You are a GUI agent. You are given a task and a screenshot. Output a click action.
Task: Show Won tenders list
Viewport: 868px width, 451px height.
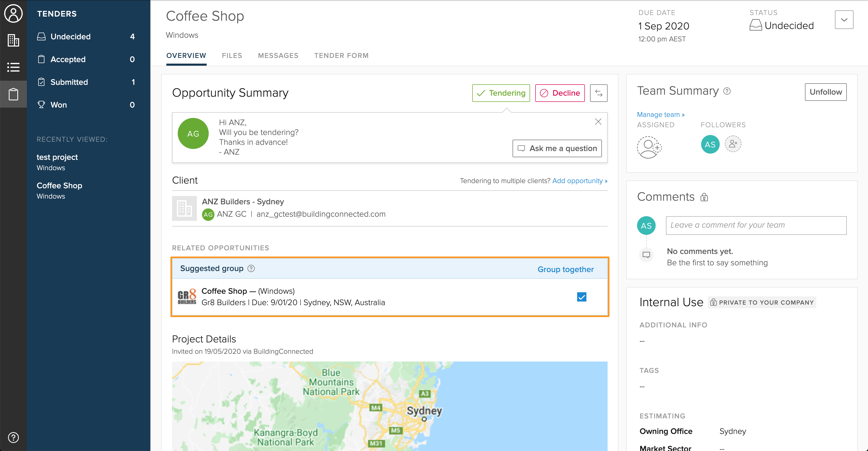(86, 105)
